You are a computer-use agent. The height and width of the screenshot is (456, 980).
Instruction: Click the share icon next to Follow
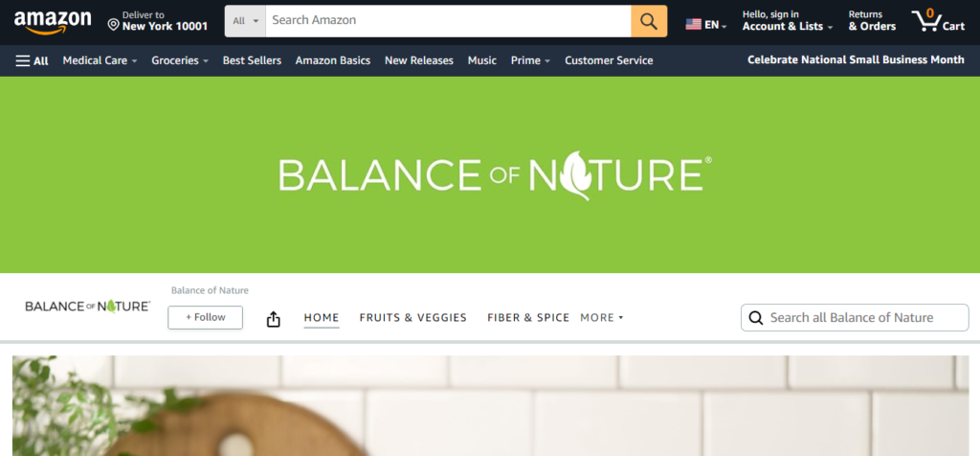click(x=273, y=319)
